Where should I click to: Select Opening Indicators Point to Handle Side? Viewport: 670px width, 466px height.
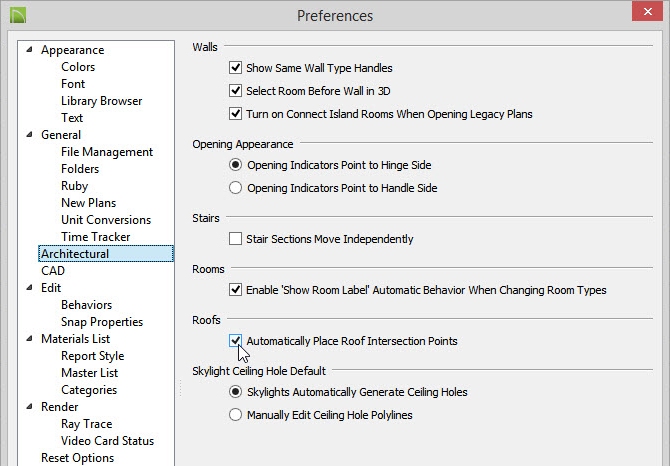235,188
